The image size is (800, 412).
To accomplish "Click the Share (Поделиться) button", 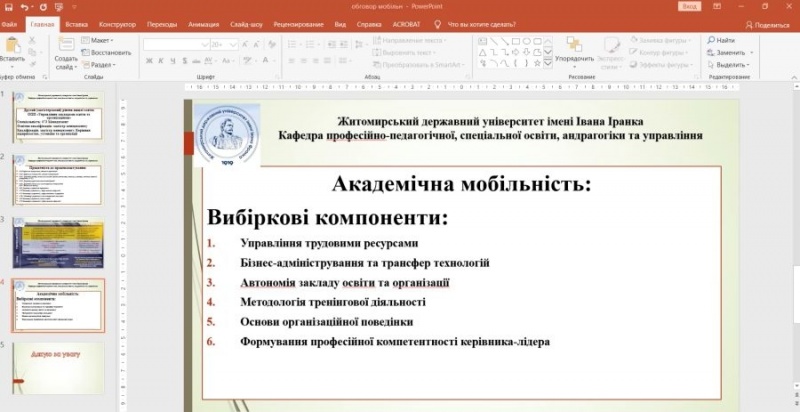I will coord(766,24).
